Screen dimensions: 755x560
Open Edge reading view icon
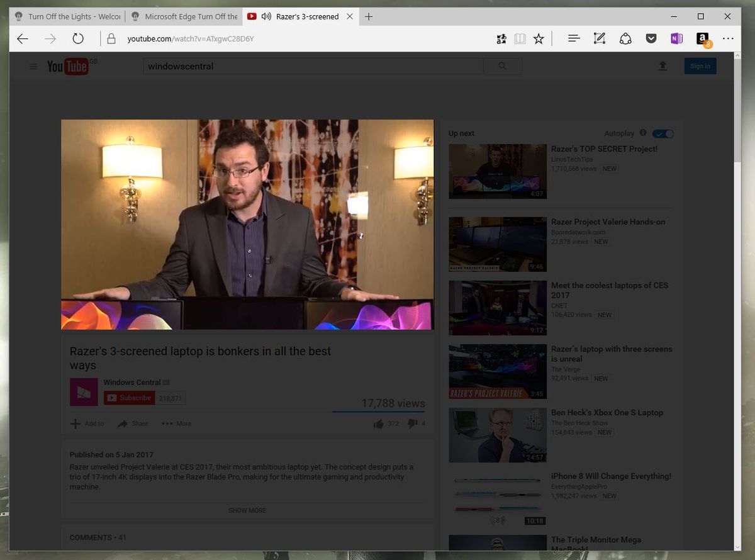click(520, 38)
